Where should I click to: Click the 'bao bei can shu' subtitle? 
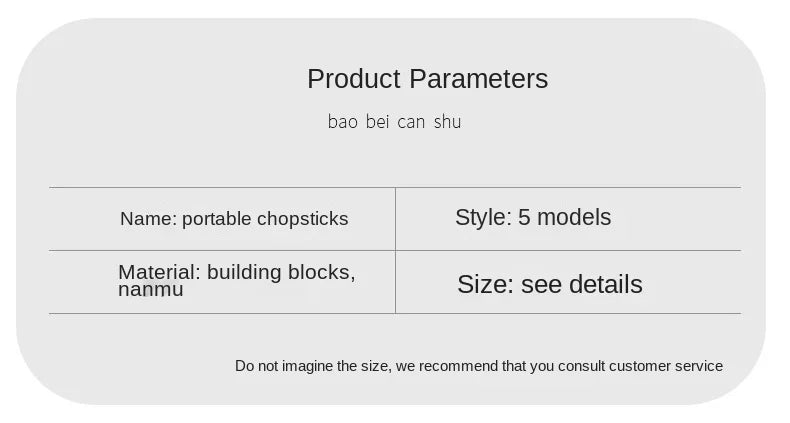coord(394,122)
